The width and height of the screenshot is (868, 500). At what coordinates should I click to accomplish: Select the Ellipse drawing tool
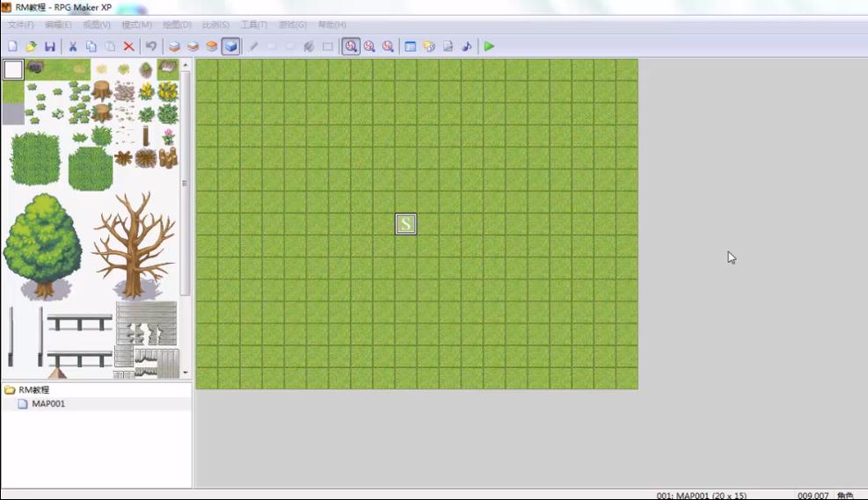point(290,47)
